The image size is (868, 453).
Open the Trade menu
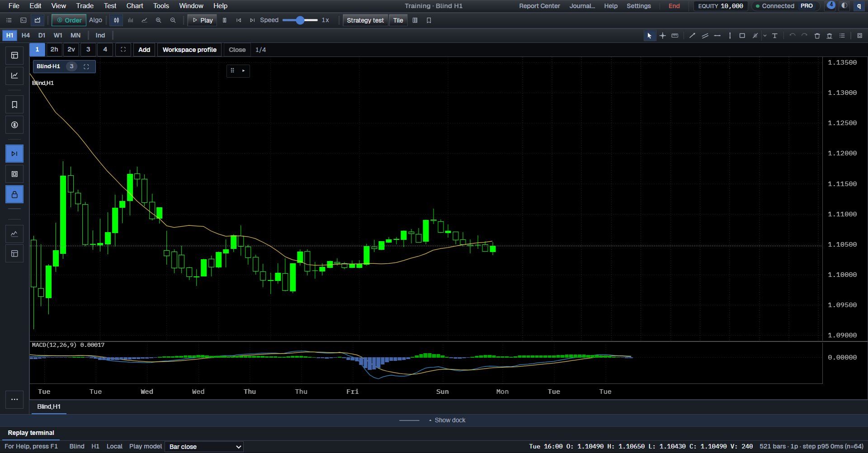[x=85, y=6]
